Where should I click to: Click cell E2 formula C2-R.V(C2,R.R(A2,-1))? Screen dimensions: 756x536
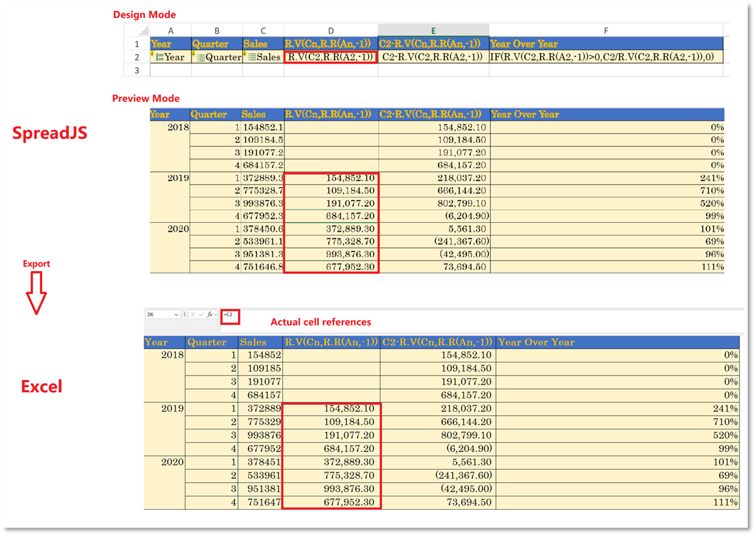click(x=433, y=57)
